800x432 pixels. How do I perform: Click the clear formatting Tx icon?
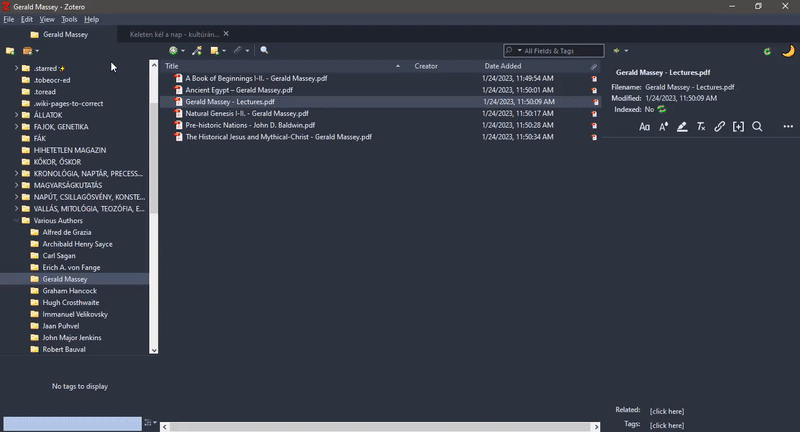(x=701, y=126)
